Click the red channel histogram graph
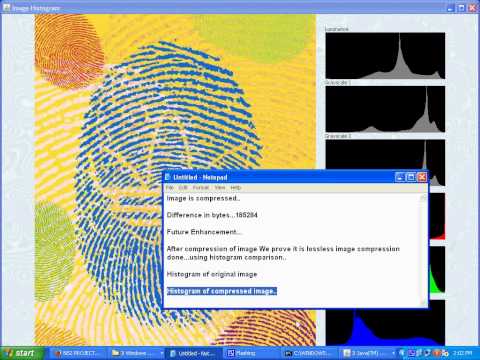 coord(437,216)
